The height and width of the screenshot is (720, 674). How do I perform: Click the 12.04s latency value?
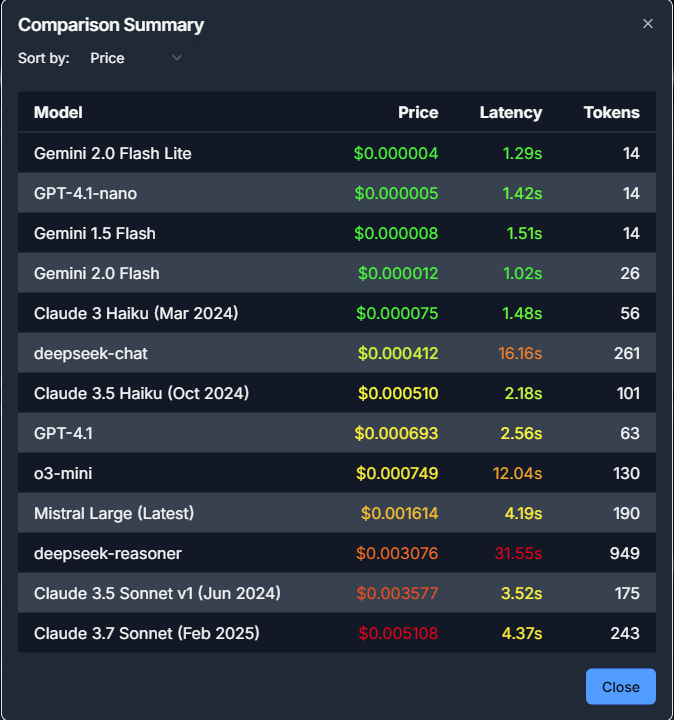coord(517,473)
